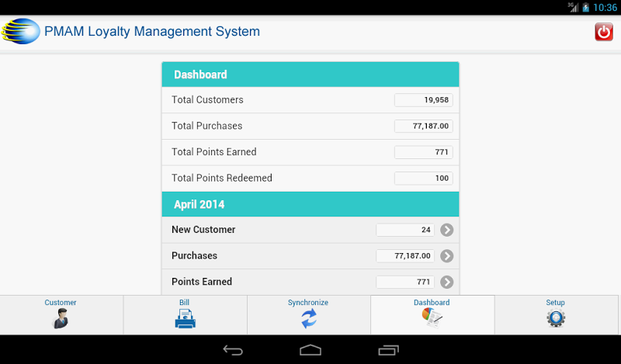Tap the 10:36 clock
Viewport: 621px width, 364px height.
(605, 7)
